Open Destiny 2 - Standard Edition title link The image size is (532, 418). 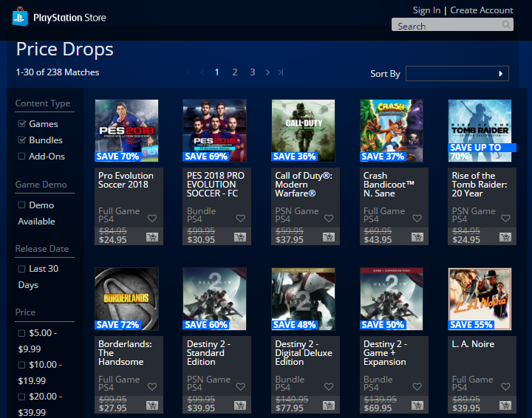(x=208, y=353)
